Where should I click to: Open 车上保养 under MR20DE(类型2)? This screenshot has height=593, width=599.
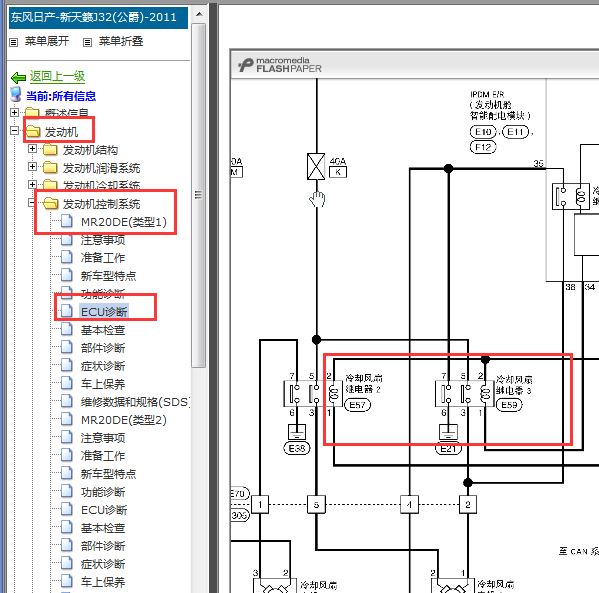[103, 582]
